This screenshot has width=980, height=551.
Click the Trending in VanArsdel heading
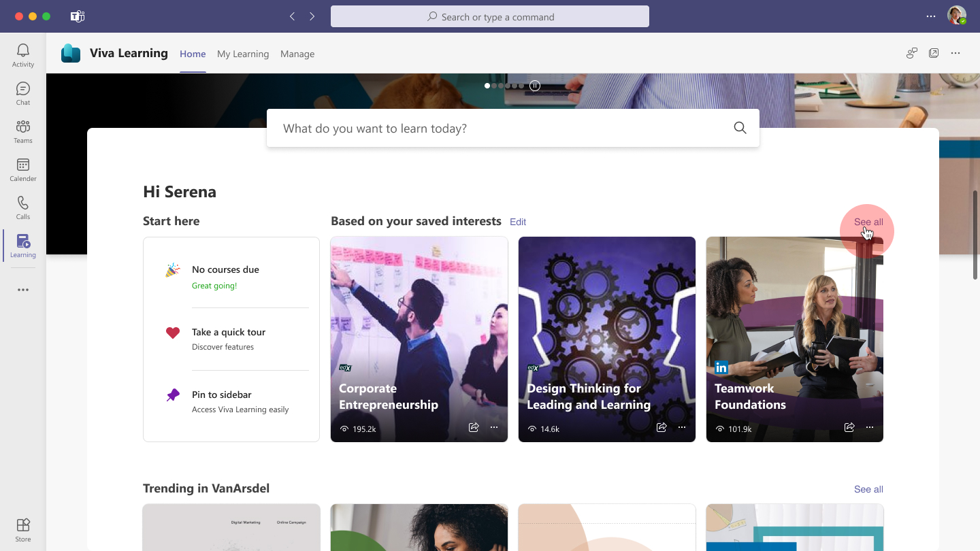(206, 488)
